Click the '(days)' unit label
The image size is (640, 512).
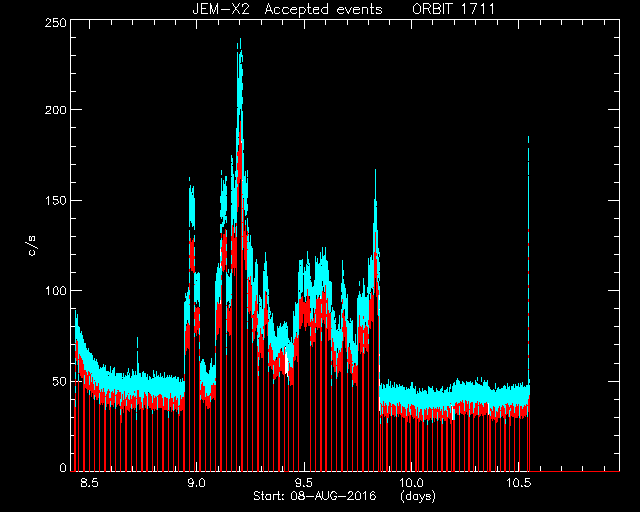418,496
